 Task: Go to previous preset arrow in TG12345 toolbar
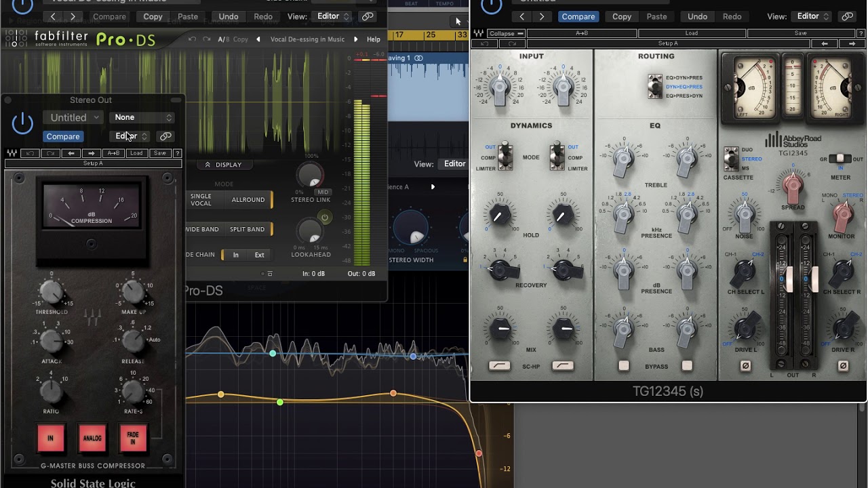tap(825, 43)
